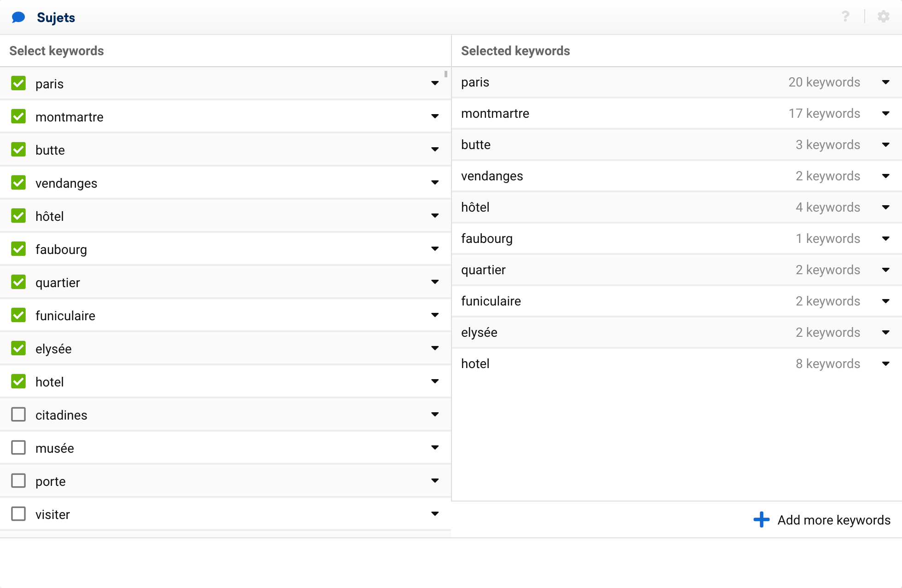The image size is (902, 588).
Task: Click the keywords list scrollbar thumb
Action: (446, 74)
